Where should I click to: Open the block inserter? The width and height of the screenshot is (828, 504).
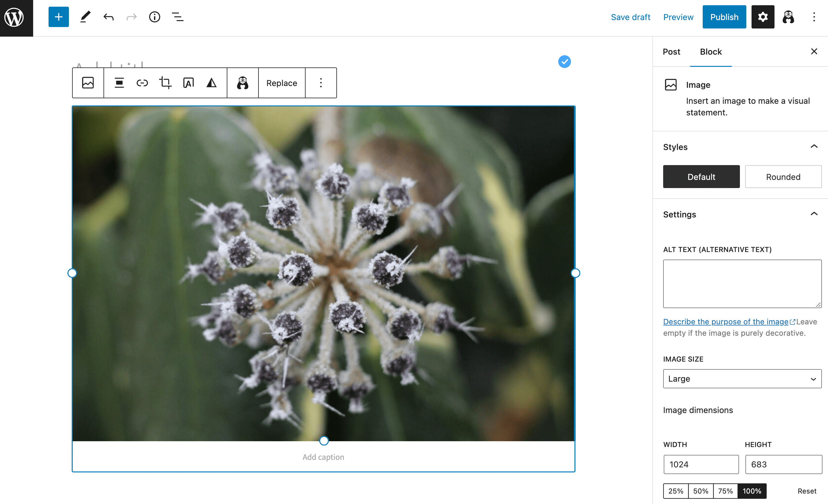pyautogui.click(x=58, y=17)
